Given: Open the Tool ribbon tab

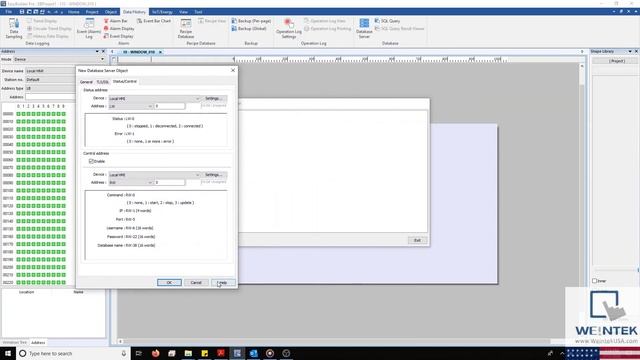Looking at the screenshot, I should (x=198, y=12).
